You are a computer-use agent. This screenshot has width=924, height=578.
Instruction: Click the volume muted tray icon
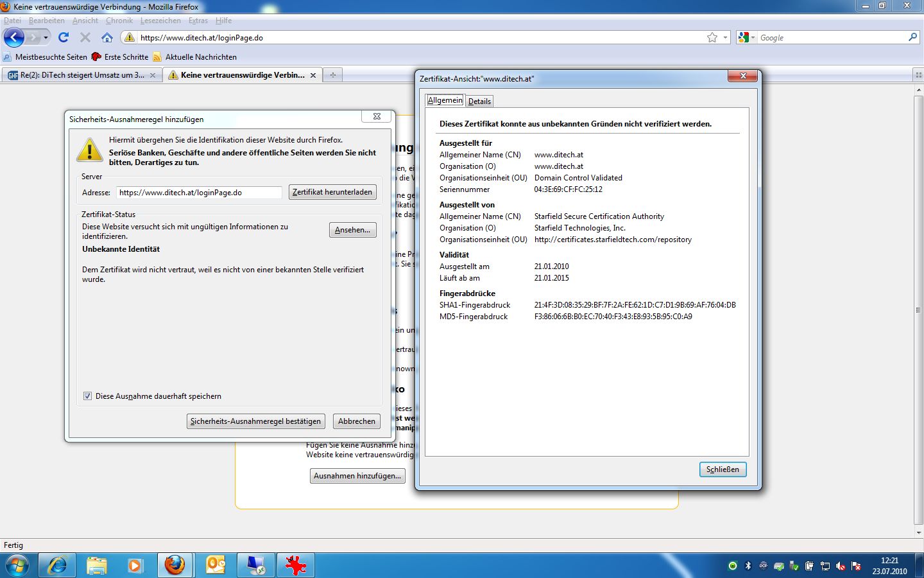[841, 566]
